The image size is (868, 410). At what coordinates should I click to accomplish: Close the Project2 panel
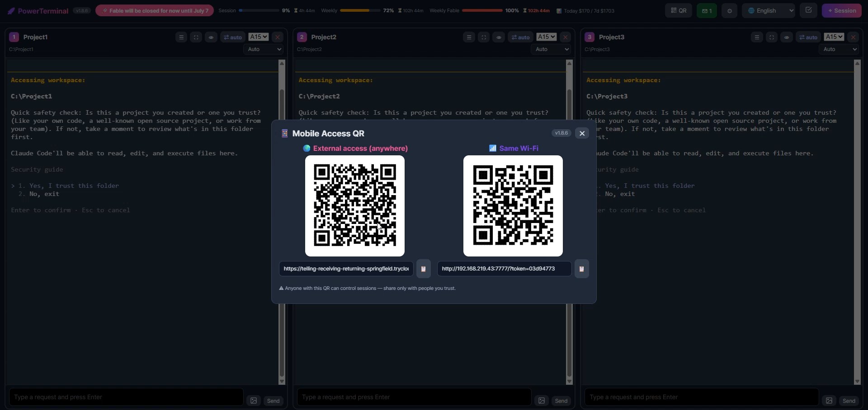pos(566,37)
